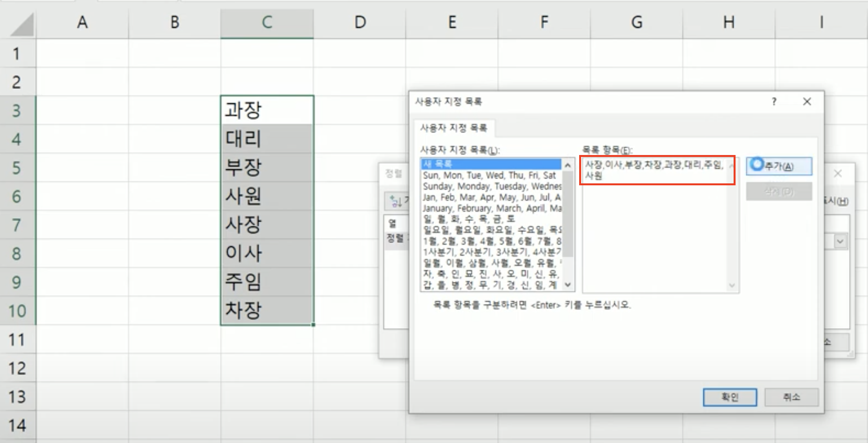Click the 추가(A) button
The image size is (868, 443).
779,166
